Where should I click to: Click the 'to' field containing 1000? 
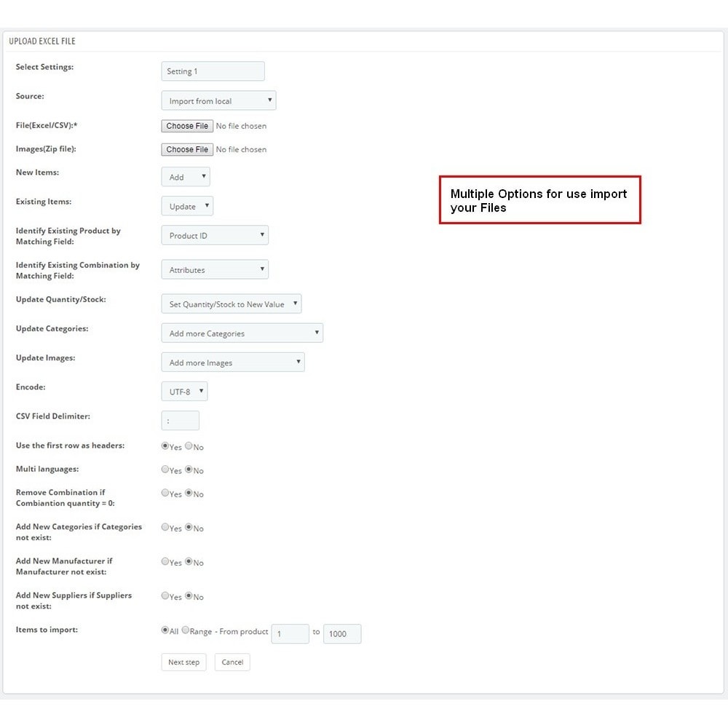coord(342,634)
